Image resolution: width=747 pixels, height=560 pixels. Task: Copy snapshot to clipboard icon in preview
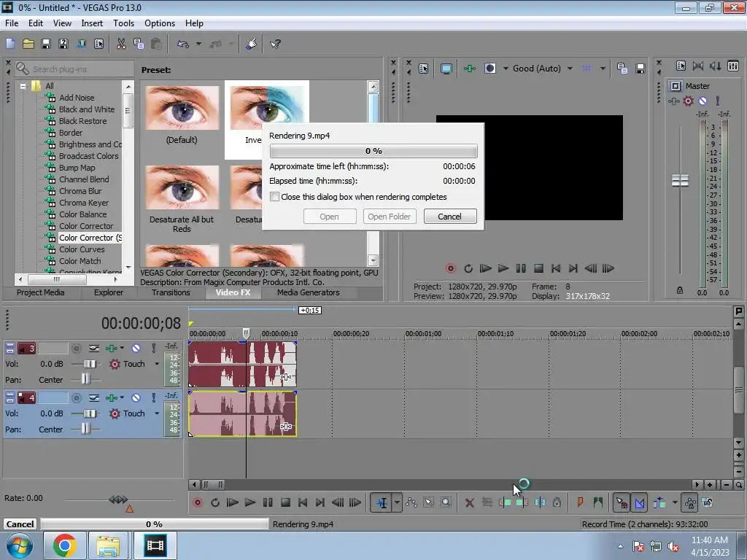click(622, 69)
